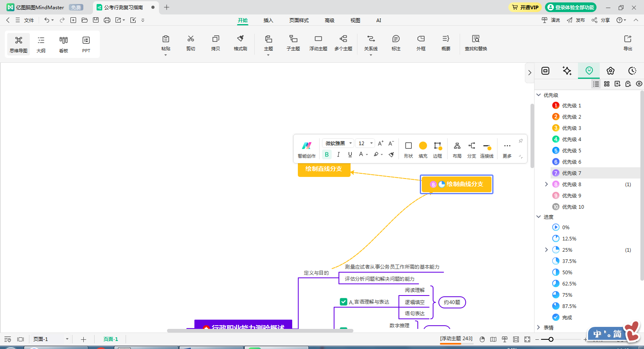This screenshot has height=349, width=644.
Task: Open the 视图 ribbon tab
Action: click(x=355, y=20)
